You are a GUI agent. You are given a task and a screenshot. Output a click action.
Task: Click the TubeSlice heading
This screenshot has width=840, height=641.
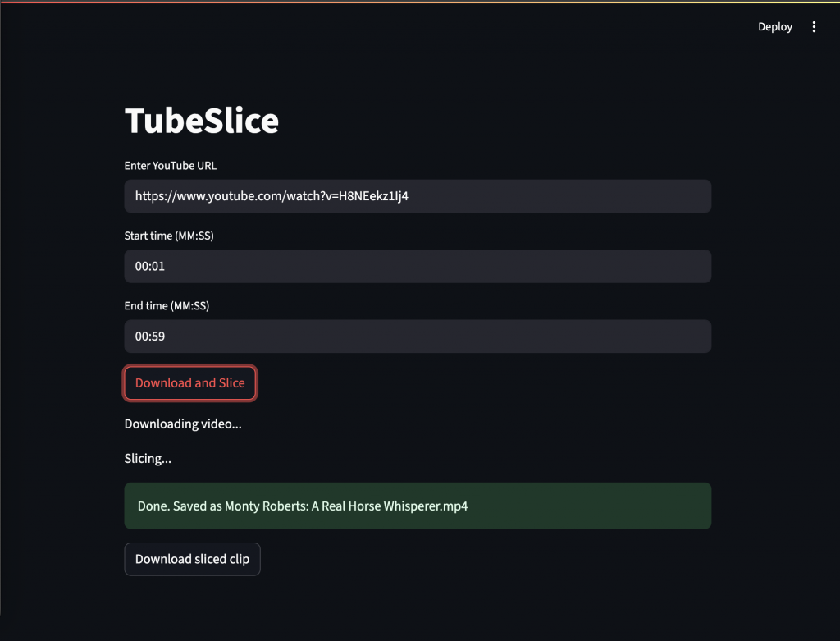point(202,121)
